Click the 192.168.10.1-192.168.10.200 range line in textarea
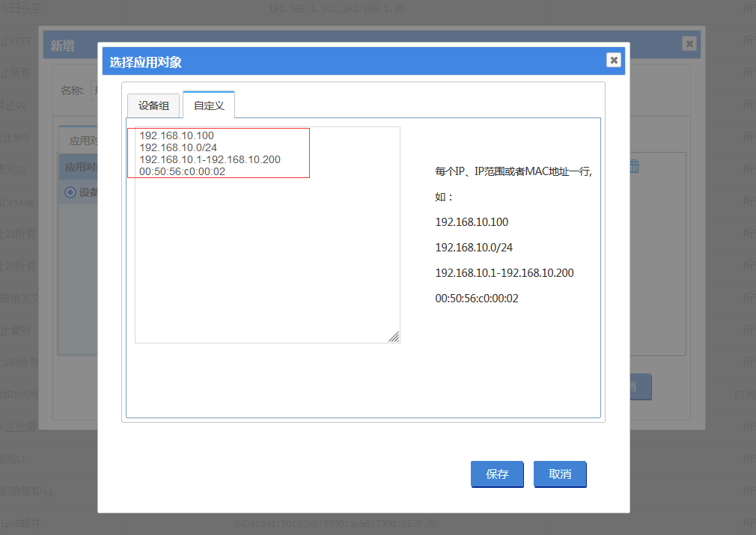Viewport: 756px width, 535px height. pyautogui.click(x=210, y=159)
